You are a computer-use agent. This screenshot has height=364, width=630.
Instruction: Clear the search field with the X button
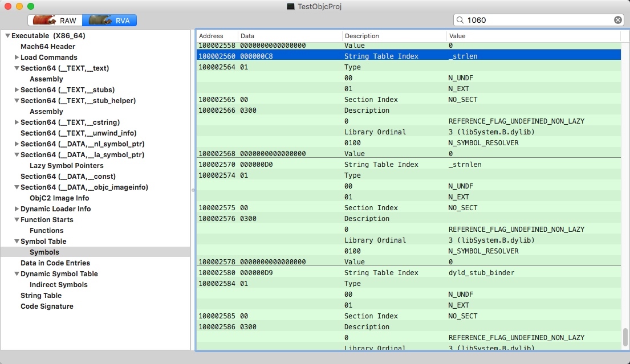(x=618, y=20)
